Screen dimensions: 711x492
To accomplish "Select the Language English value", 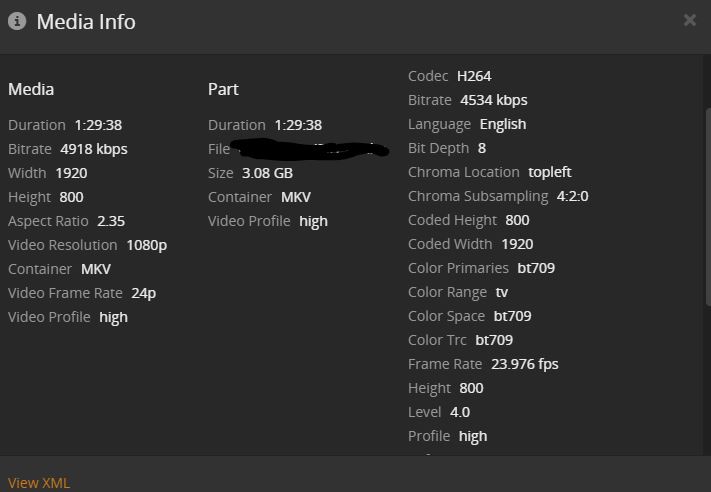I will [x=503, y=124].
